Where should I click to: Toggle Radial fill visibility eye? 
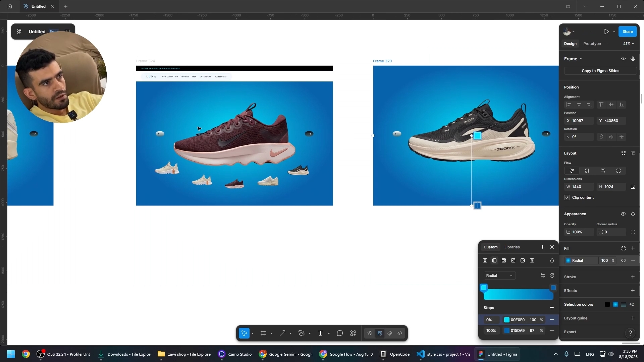[624, 260]
